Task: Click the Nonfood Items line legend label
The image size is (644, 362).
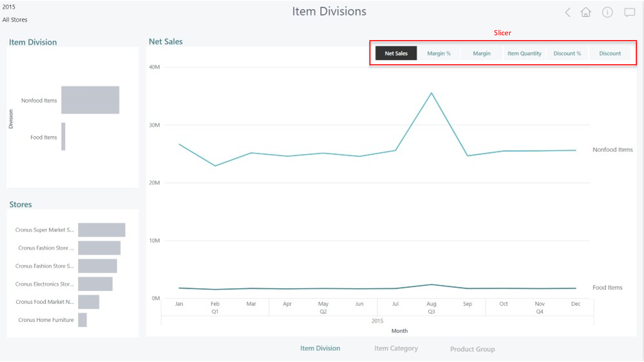Action: 612,150
